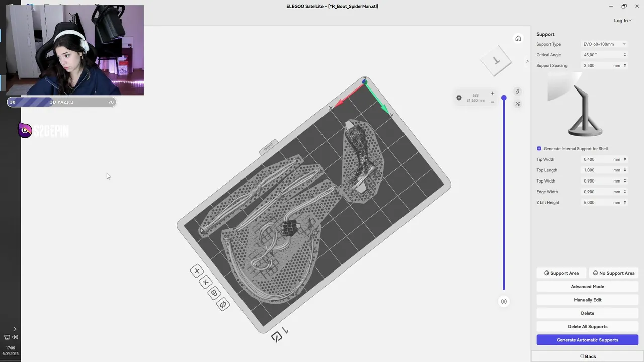Open the Support Type dropdown
The height and width of the screenshot is (362, 644).
[604, 44]
